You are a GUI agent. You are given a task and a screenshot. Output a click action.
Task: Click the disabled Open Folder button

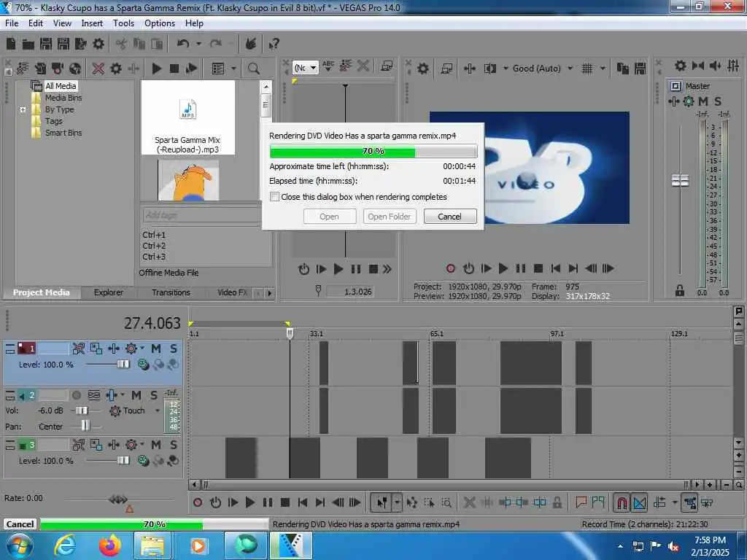(390, 216)
